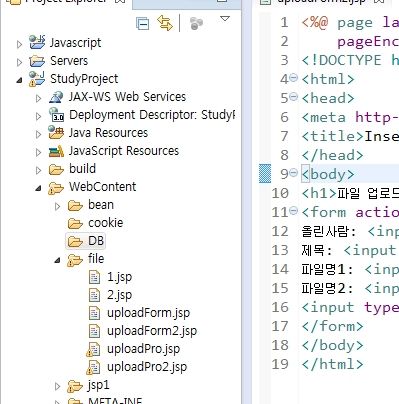Select uploadForm.jsp in the tree
The height and width of the screenshot is (404, 399).
148,313
